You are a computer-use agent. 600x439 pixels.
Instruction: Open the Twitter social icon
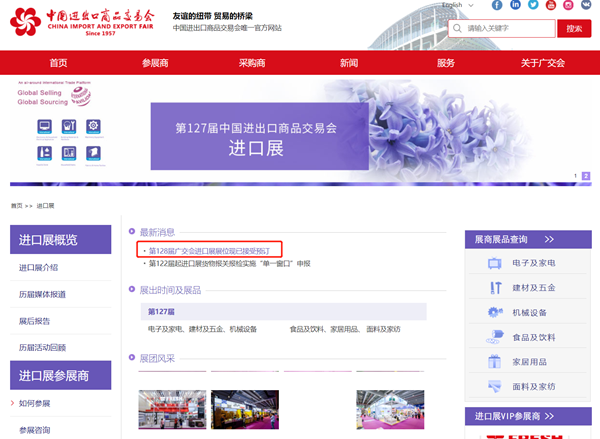[533, 5]
